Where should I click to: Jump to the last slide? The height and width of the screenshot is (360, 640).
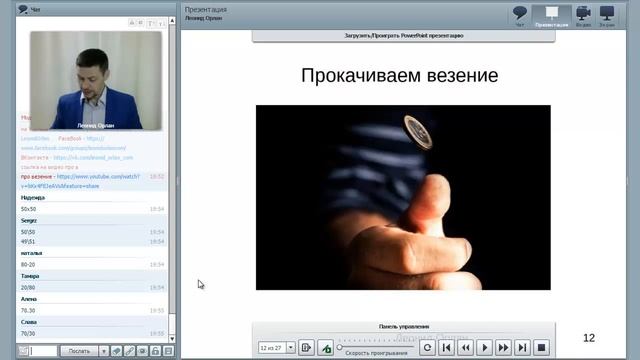coord(522,348)
